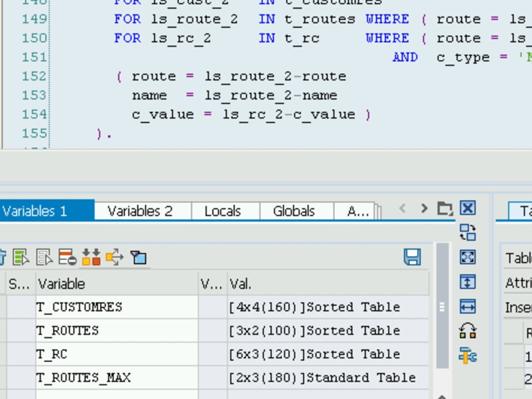Select the Locals tab

(226, 211)
